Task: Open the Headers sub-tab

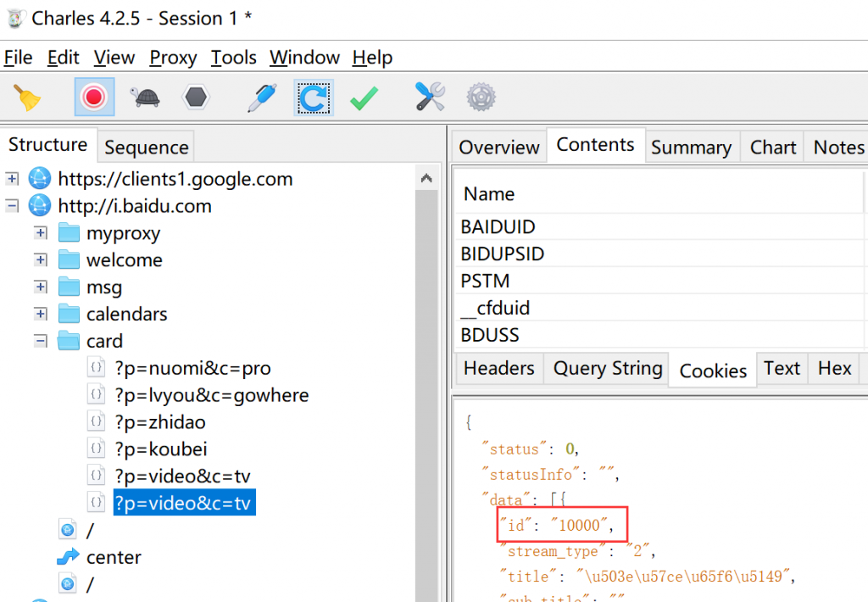Action: tap(499, 368)
